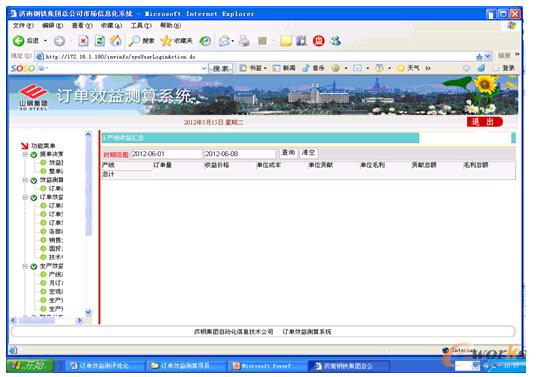Viewport: 537px width, 377px height.
Task: Click the Stop loading icon
Action: point(83,41)
